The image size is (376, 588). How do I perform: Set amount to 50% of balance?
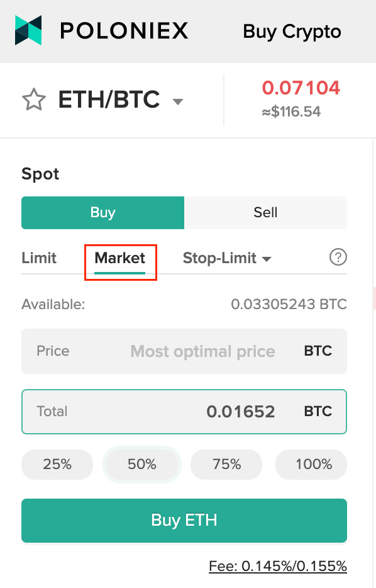pyautogui.click(x=142, y=464)
